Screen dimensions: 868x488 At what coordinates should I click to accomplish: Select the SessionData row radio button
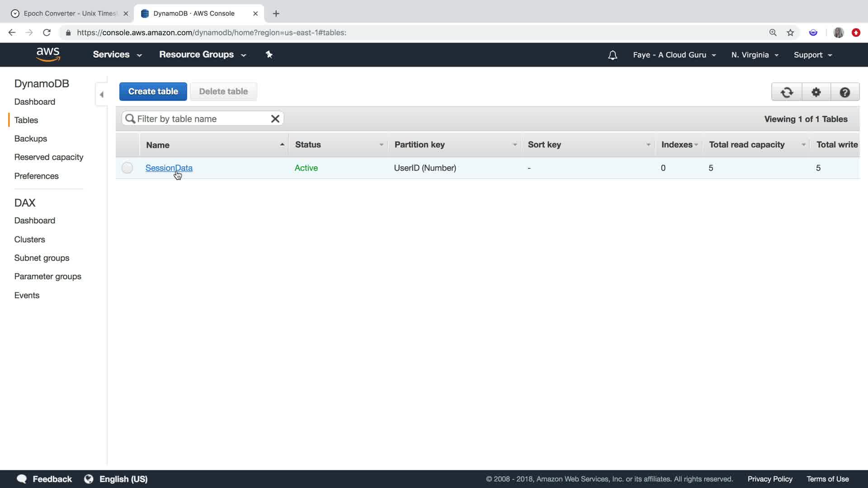(127, 168)
